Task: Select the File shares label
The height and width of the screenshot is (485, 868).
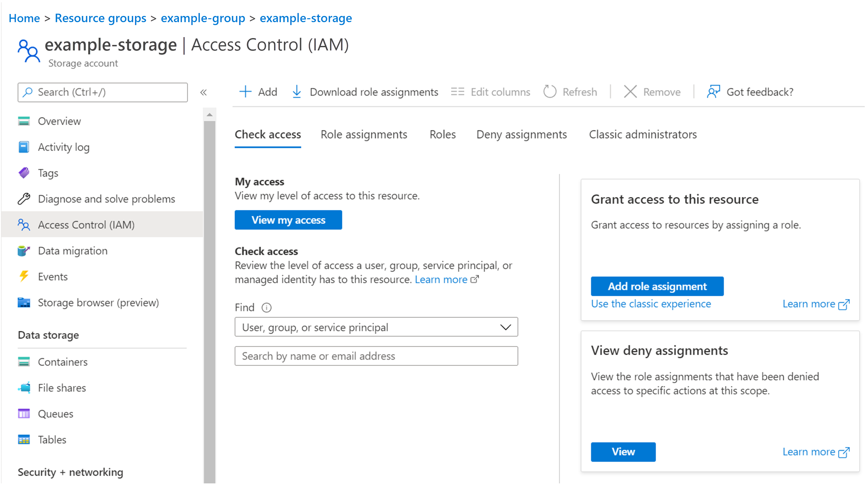Action: pos(62,388)
